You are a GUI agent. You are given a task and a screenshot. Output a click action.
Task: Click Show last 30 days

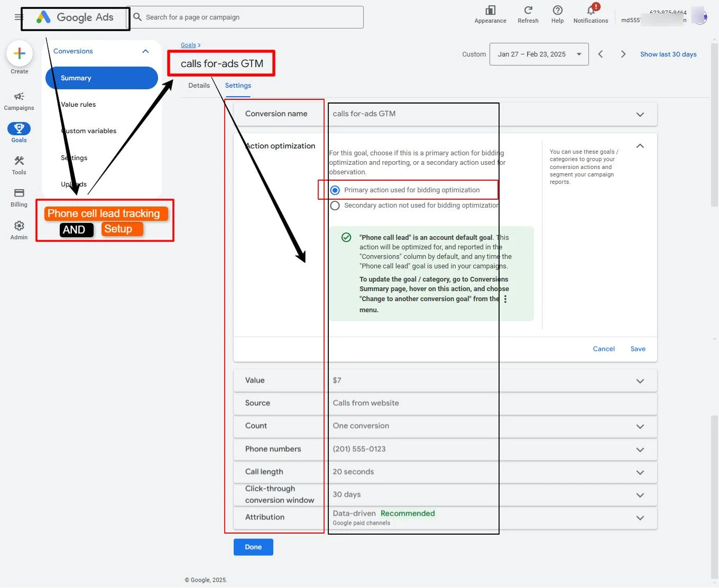point(668,54)
